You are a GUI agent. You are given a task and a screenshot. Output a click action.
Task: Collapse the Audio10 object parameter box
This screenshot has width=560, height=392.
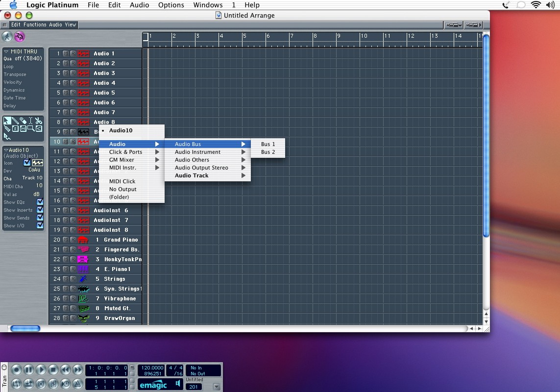click(x=6, y=150)
